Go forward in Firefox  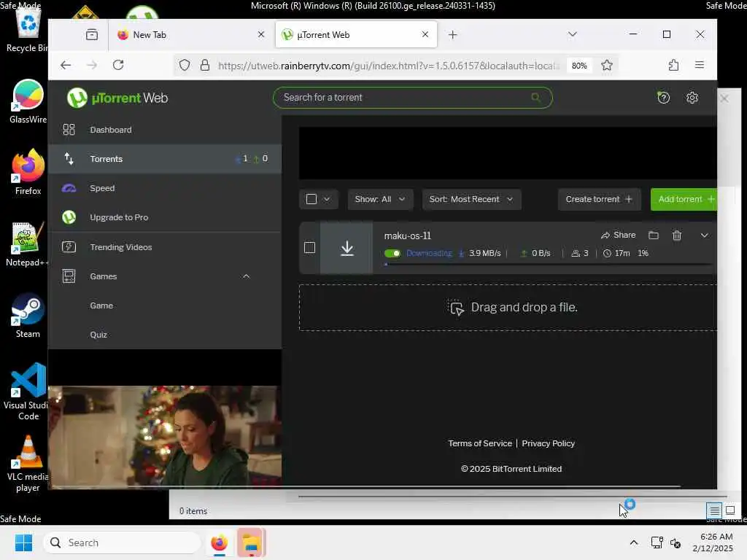tap(92, 65)
